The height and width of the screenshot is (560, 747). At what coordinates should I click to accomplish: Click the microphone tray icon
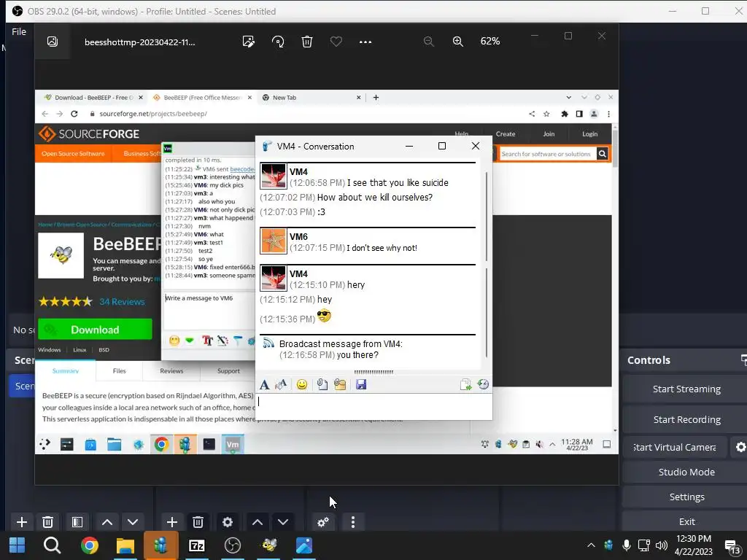pyautogui.click(x=627, y=545)
